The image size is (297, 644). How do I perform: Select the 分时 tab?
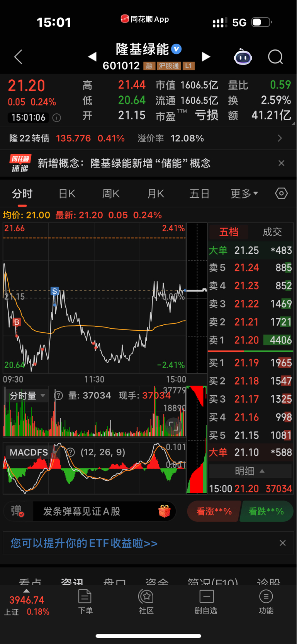coord(22,193)
